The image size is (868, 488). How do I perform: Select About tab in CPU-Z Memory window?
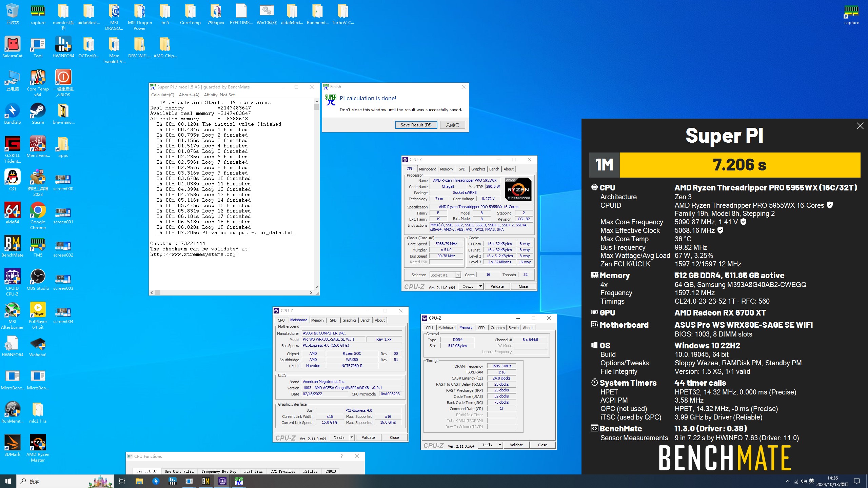point(528,328)
